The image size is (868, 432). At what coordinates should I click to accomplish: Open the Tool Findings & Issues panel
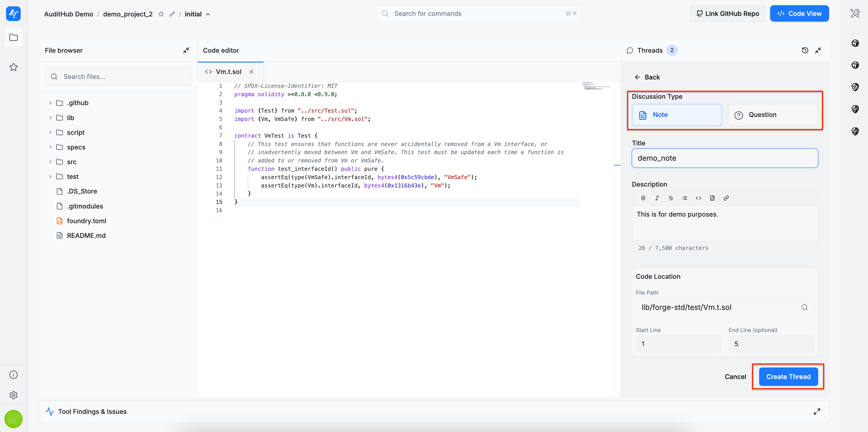(92, 412)
